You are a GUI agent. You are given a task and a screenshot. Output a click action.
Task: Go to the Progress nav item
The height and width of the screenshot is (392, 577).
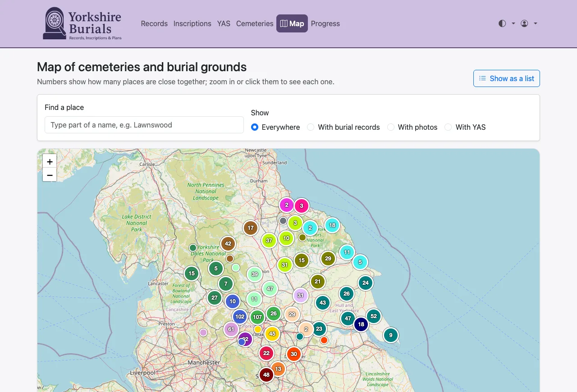[x=325, y=23]
